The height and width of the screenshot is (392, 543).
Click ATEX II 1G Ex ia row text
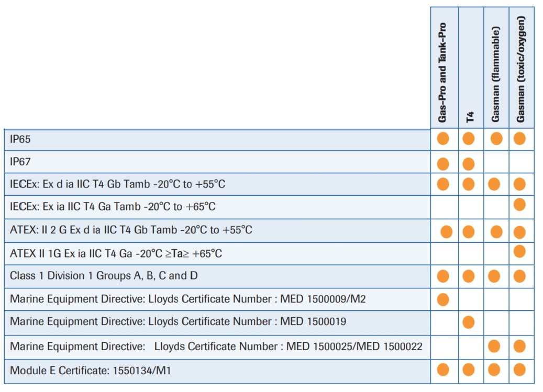click(116, 254)
